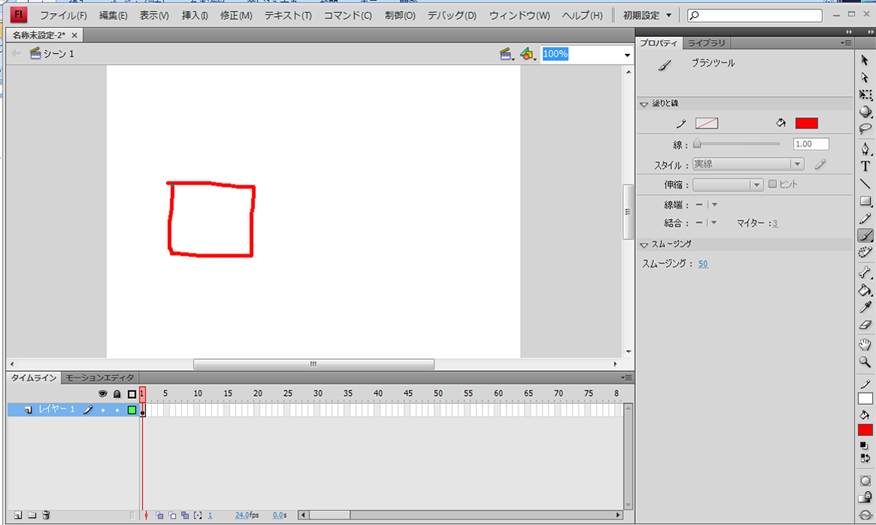Select the Hand tool
This screenshot has width=876, height=525.
click(x=865, y=343)
